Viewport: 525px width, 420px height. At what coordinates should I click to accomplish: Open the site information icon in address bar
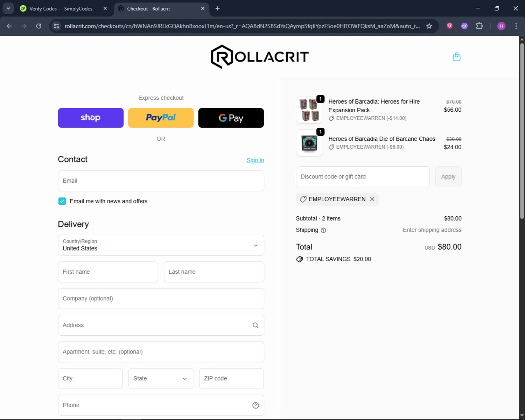tap(56, 26)
